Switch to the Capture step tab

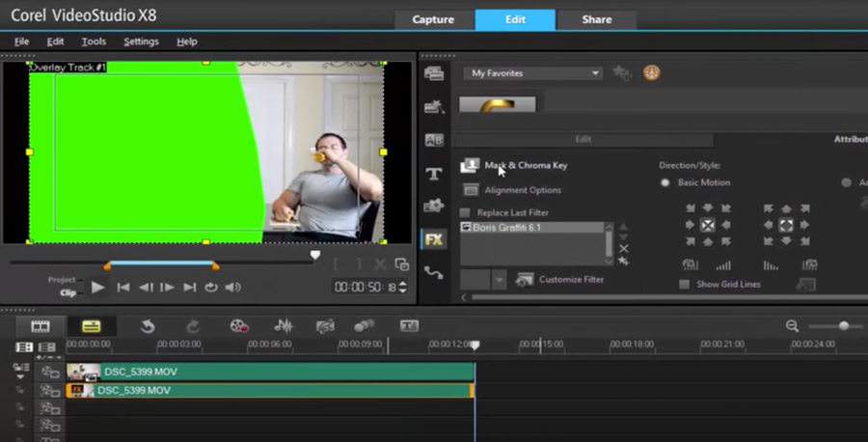click(x=433, y=19)
